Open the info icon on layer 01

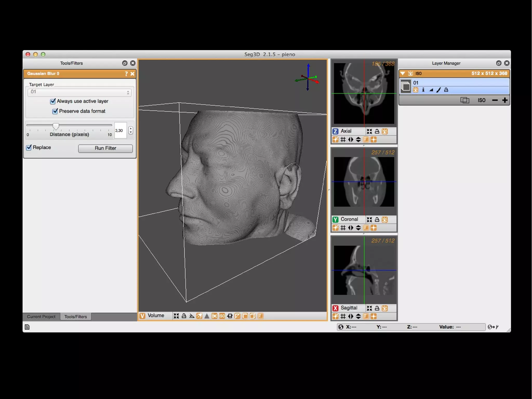pyautogui.click(x=423, y=90)
